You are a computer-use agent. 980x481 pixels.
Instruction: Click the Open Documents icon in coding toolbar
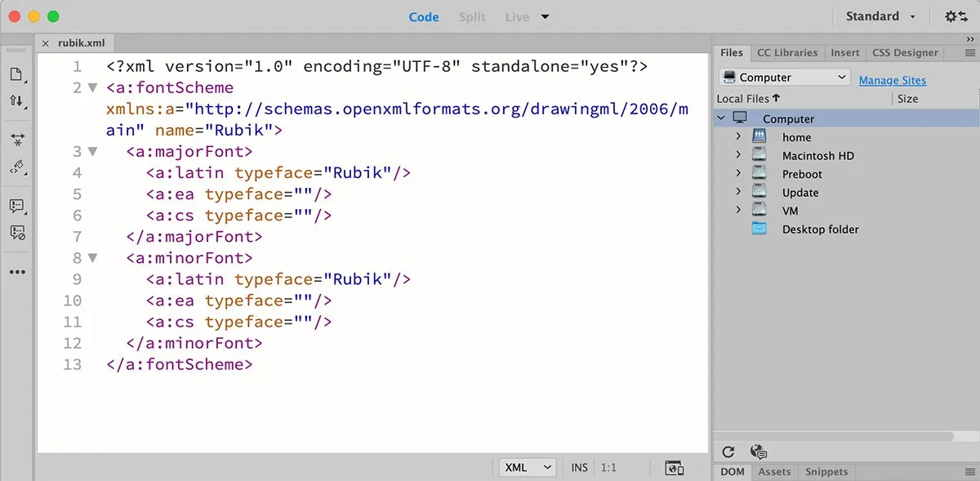17,73
